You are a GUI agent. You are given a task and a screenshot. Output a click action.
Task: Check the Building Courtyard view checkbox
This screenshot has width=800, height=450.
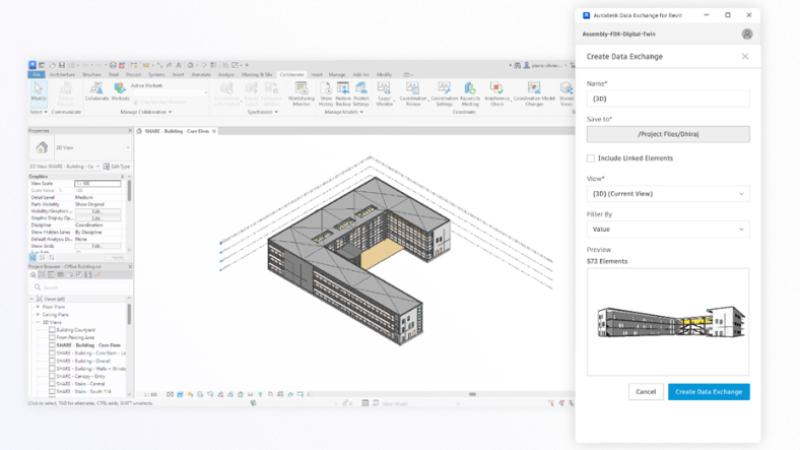point(52,329)
